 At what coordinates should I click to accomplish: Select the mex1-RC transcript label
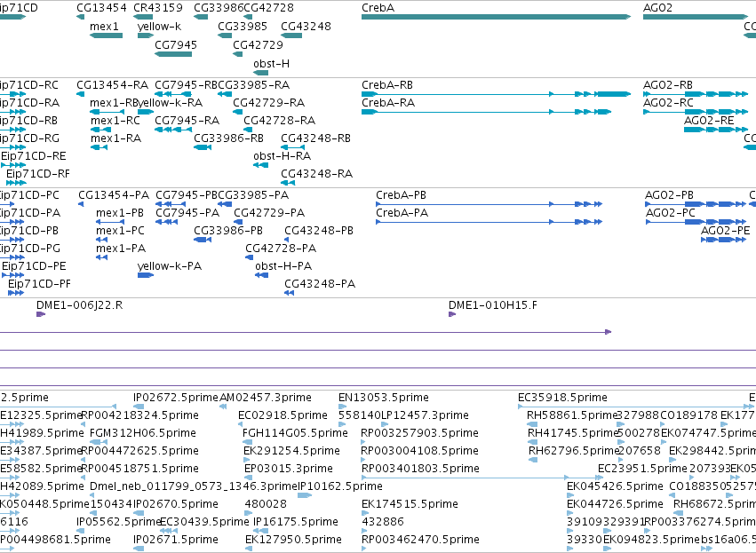(x=115, y=121)
